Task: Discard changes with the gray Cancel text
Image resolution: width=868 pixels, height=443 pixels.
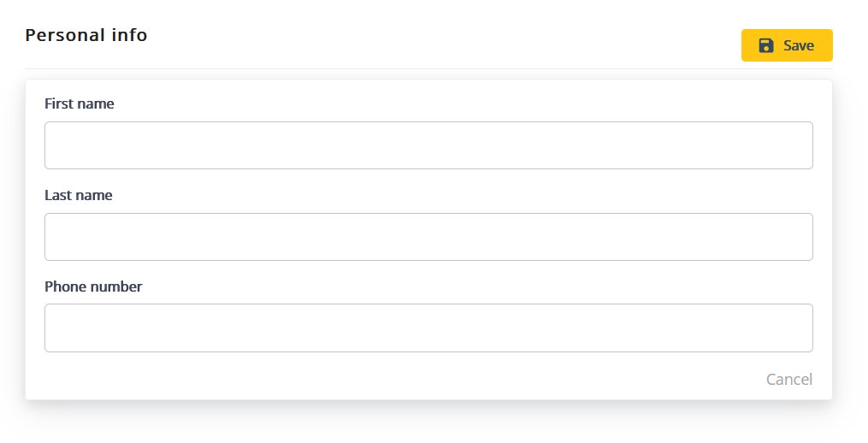Action: pos(788,379)
